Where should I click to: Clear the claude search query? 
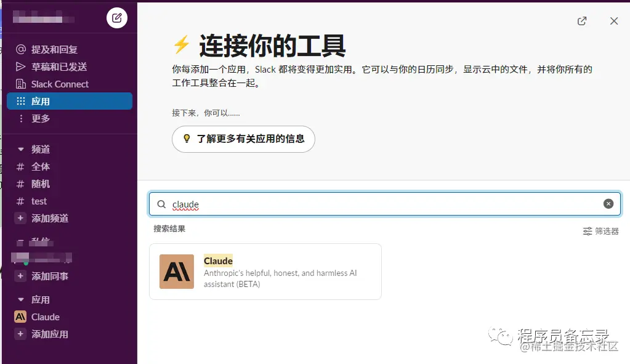click(x=608, y=203)
